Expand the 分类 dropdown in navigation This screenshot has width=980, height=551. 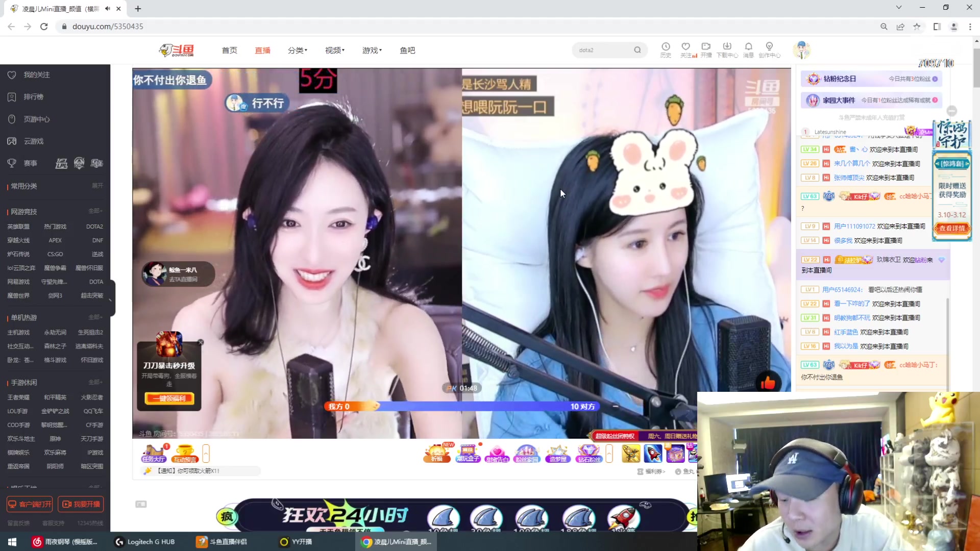coord(297,50)
